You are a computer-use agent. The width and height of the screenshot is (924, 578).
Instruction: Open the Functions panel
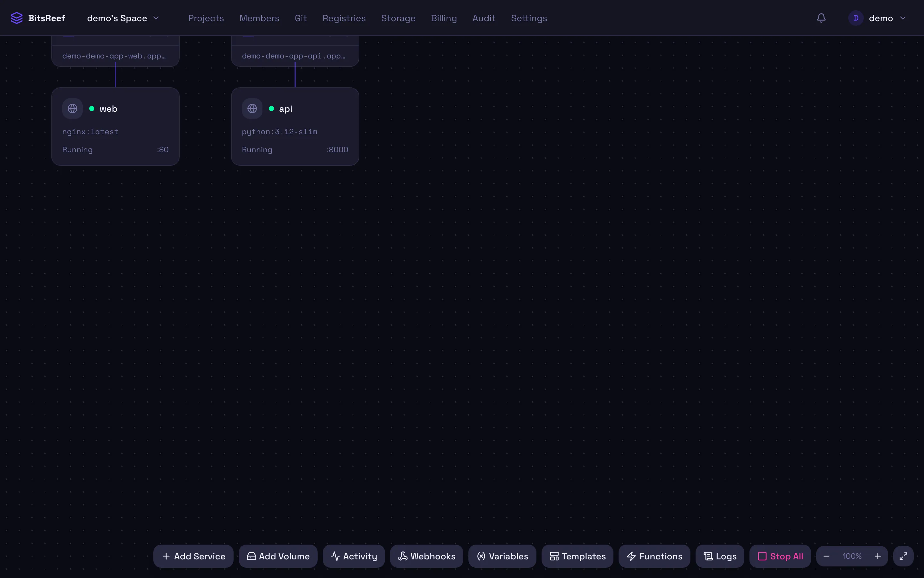point(654,556)
